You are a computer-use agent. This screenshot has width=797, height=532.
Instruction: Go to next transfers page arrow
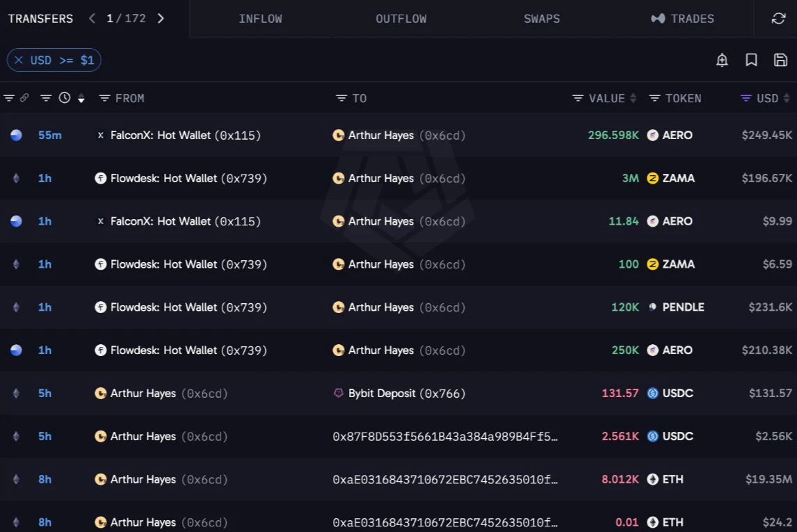tap(161, 19)
